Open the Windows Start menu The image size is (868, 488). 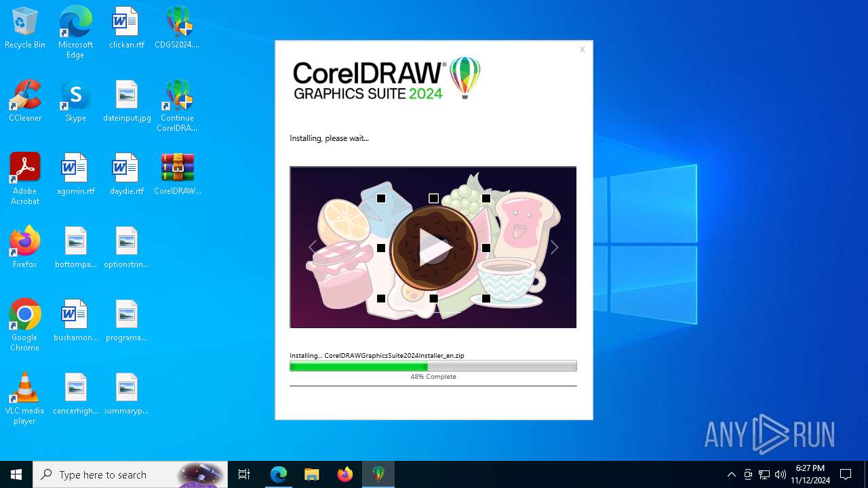pyautogui.click(x=16, y=474)
